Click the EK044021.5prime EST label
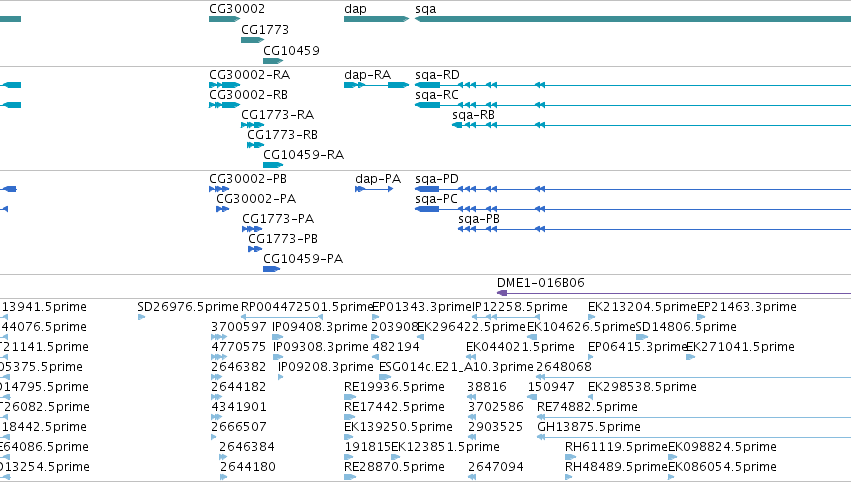Viewport: 851px width, 482px height. pos(520,347)
